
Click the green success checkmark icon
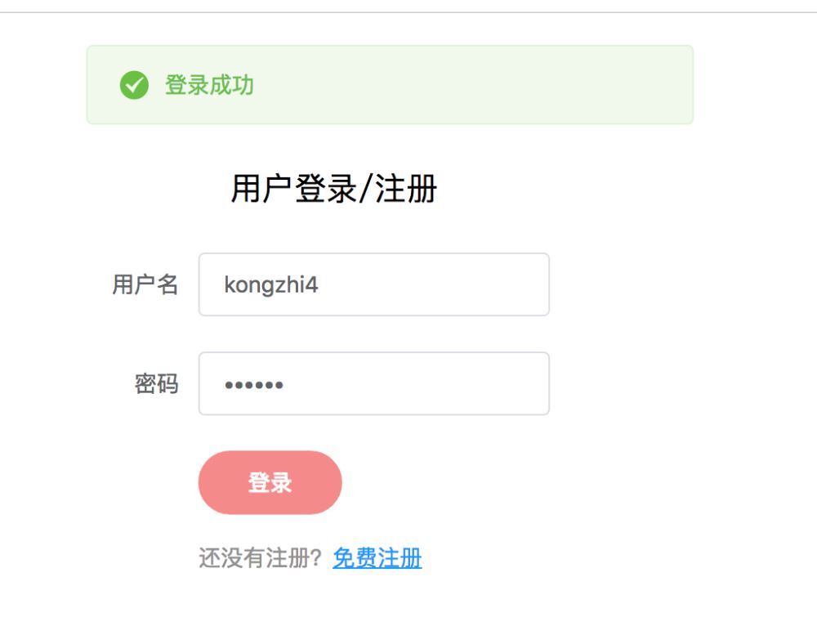point(134,85)
